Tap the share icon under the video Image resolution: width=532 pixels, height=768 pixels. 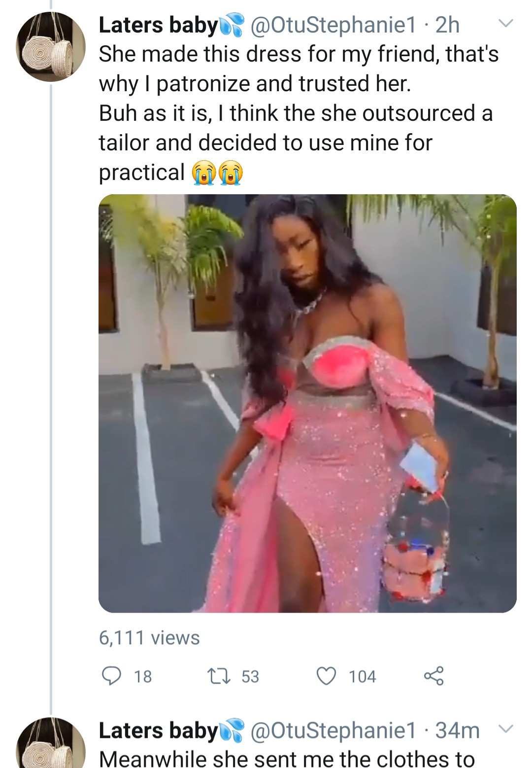(433, 676)
